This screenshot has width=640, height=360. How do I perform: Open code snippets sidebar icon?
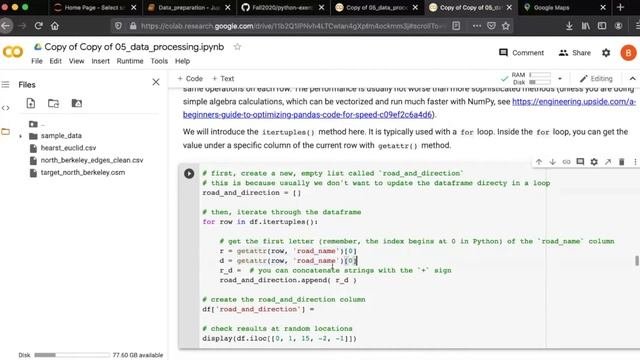coord(5,108)
